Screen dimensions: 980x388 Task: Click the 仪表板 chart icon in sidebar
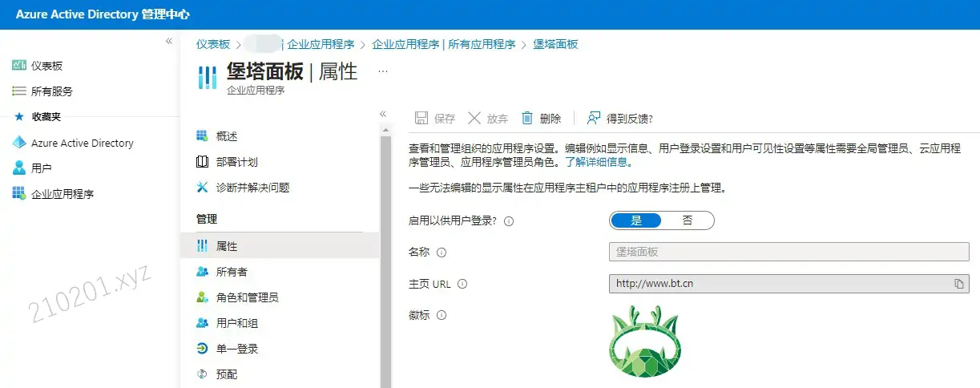(x=19, y=66)
